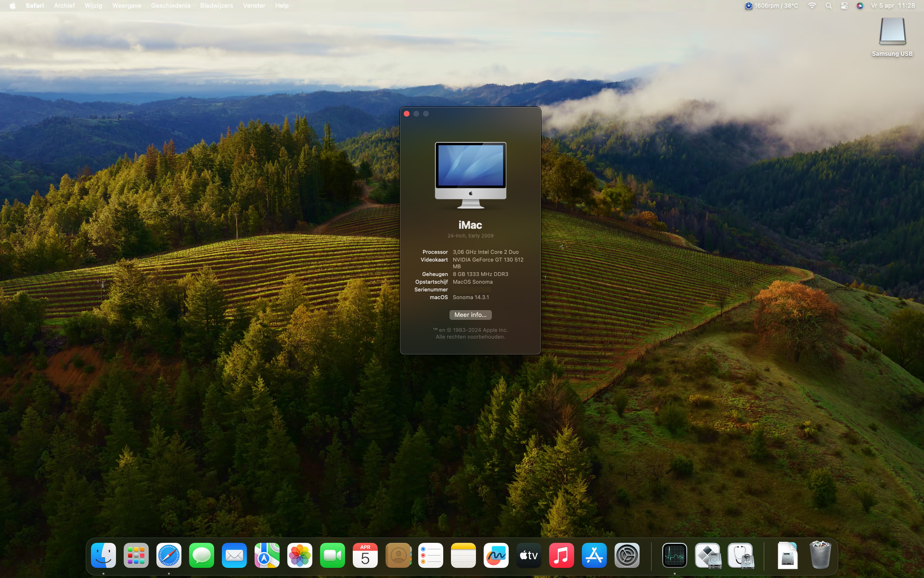Open the Archief menu
924x578 pixels.
64,6
